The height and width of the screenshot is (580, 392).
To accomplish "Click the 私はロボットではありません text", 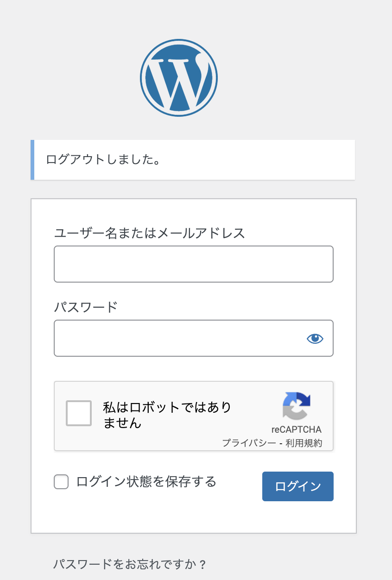I will (167, 415).
